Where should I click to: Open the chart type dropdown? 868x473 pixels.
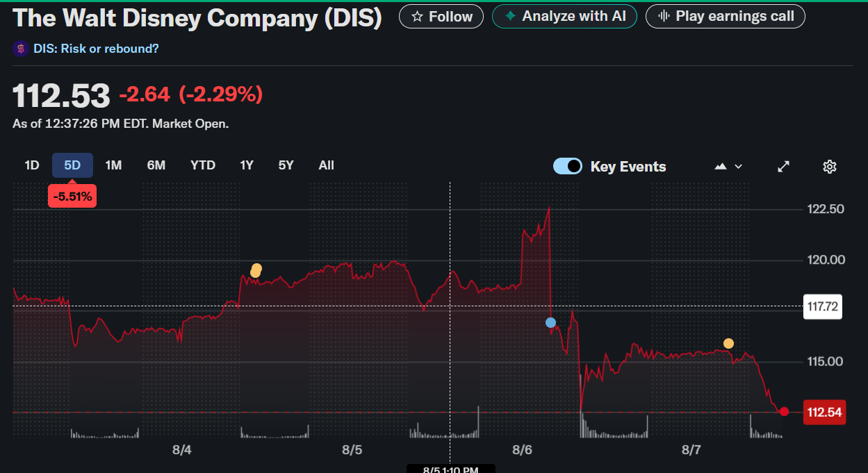(728, 167)
